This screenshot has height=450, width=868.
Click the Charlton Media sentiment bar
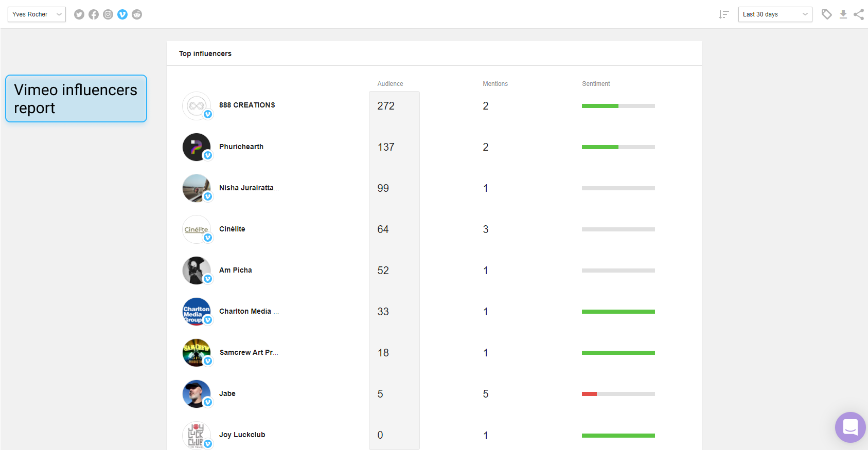click(x=618, y=312)
